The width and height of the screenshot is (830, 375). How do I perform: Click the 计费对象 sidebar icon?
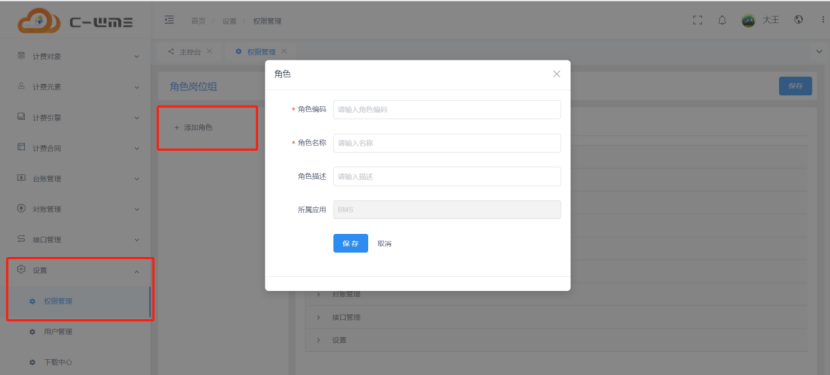(x=21, y=56)
